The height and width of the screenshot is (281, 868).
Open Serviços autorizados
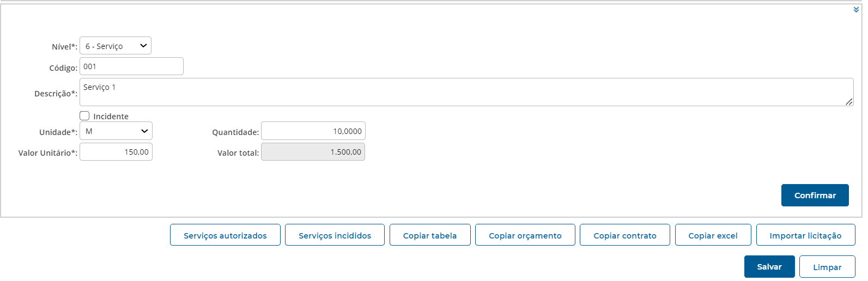coord(225,235)
